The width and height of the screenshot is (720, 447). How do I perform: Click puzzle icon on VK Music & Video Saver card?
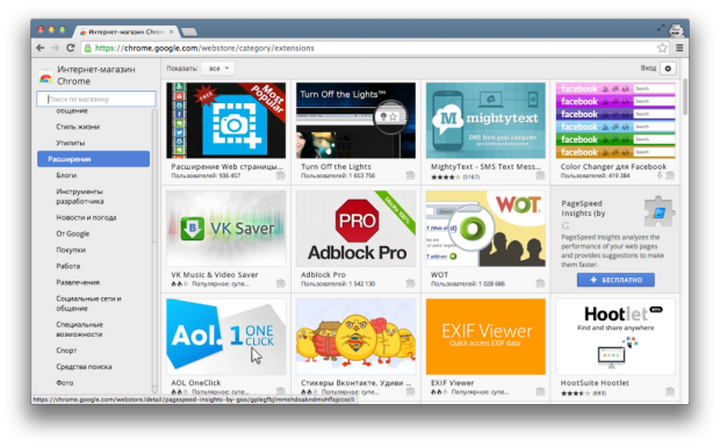click(281, 283)
